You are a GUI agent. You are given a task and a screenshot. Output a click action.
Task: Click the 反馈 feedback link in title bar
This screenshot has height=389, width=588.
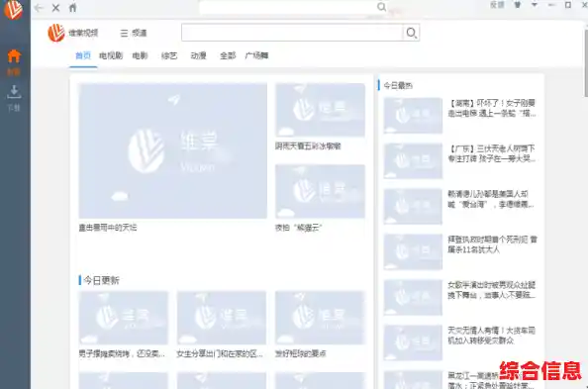[497, 5]
